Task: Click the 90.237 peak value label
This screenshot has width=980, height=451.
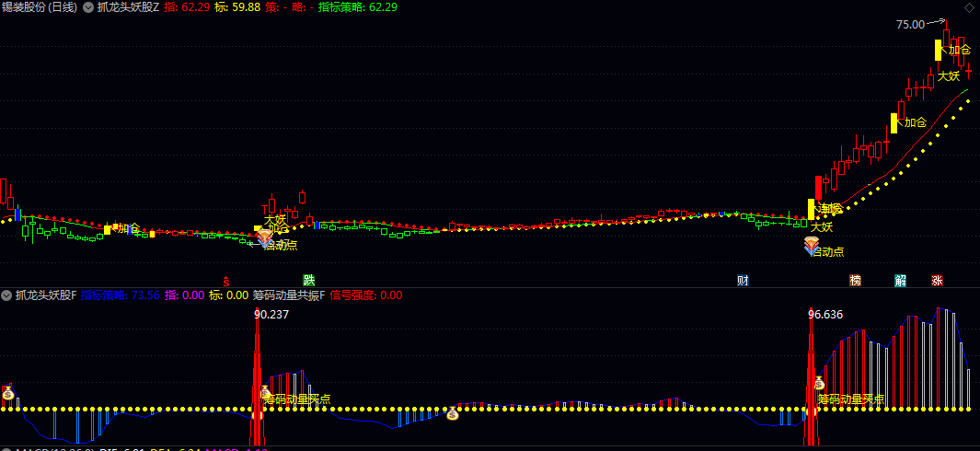Action: coord(271,315)
